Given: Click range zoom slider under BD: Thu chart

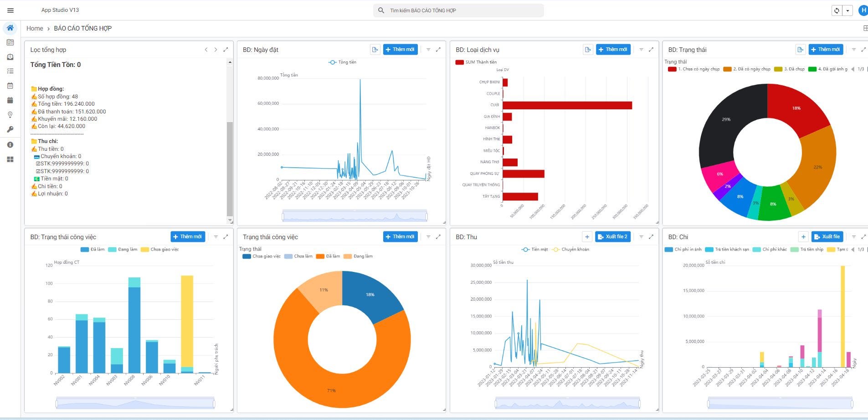Looking at the screenshot, I should pyautogui.click(x=568, y=403).
